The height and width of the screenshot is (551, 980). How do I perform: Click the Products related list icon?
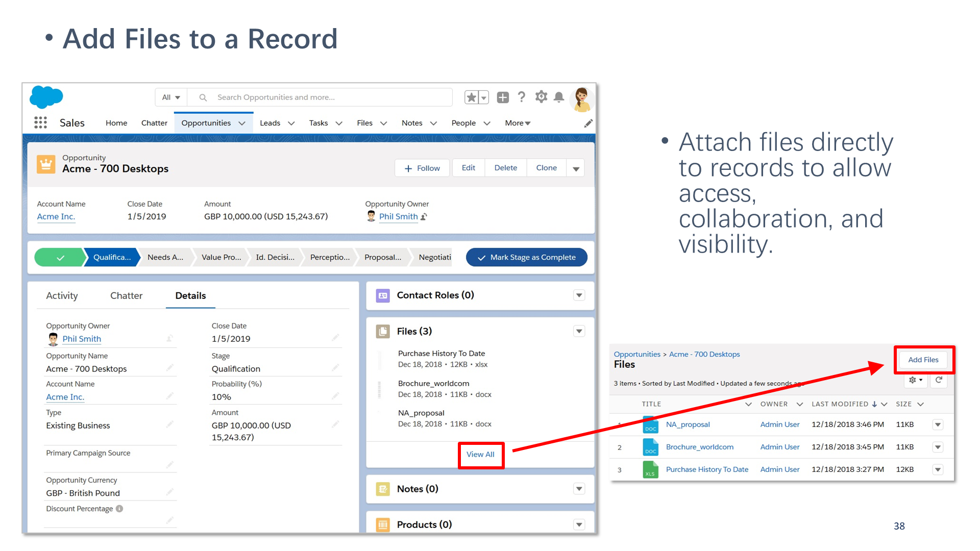tap(383, 524)
